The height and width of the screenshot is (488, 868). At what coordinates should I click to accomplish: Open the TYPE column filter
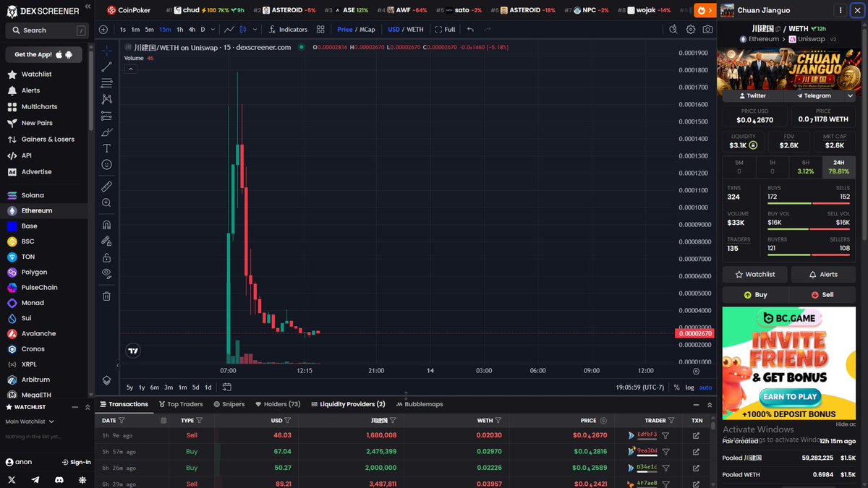199,420
